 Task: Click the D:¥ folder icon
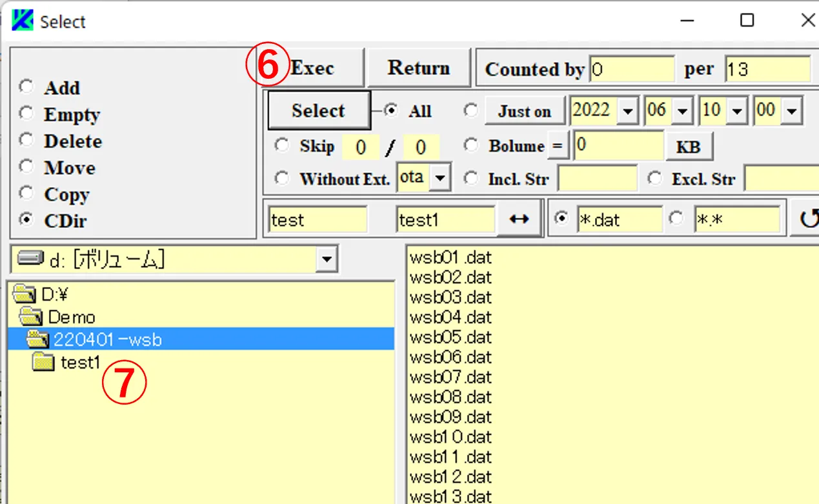tap(25, 295)
